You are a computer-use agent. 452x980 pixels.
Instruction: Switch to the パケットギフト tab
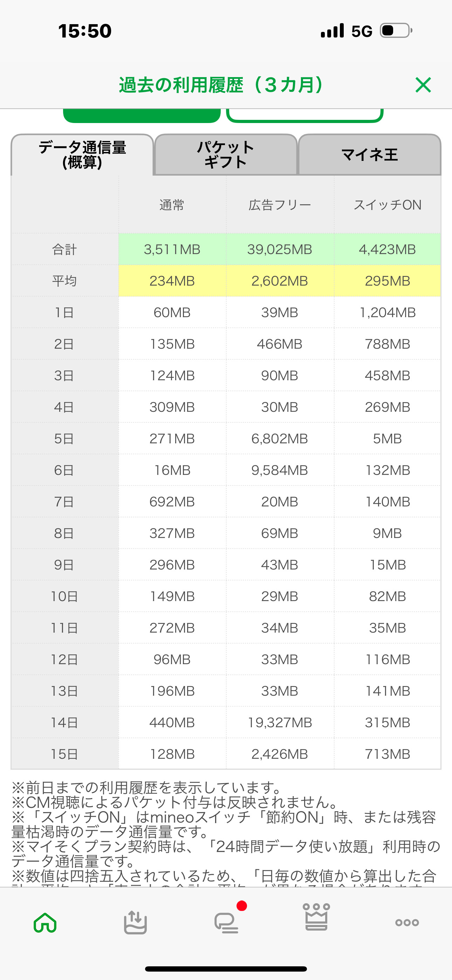(x=226, y=155)
